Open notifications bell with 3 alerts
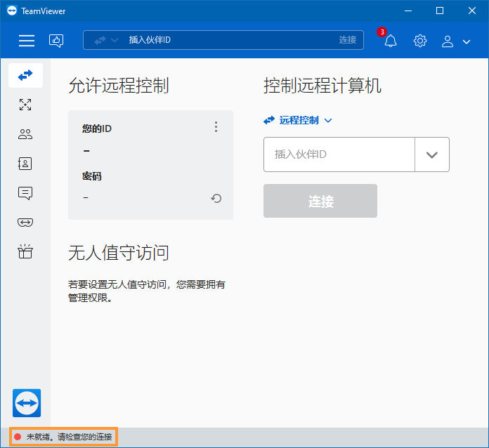 pos(390,41)
